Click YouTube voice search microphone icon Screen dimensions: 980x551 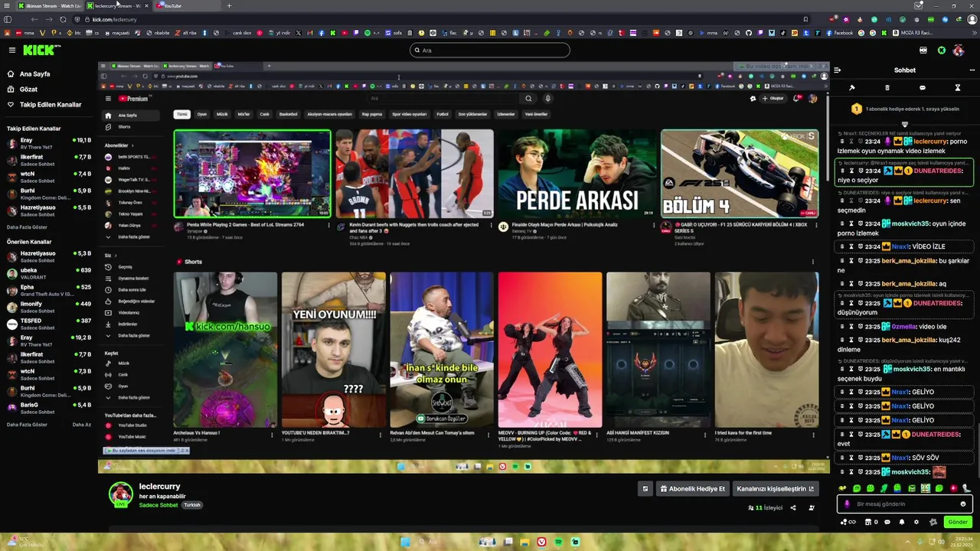(547, 99)
